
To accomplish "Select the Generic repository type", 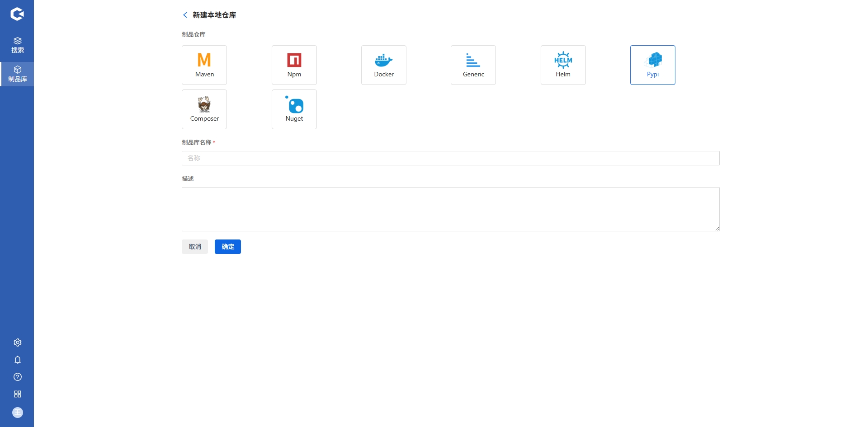I will click(473, 65).
